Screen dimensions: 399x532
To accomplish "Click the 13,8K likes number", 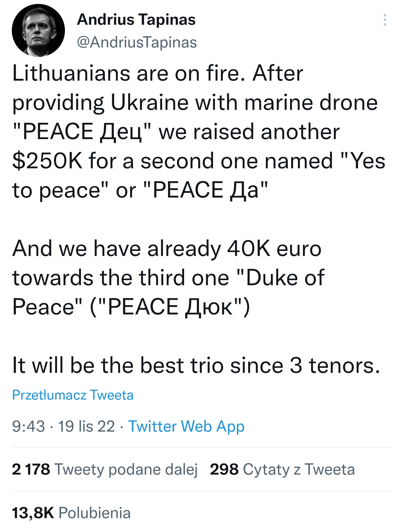I will [x=33, y=513].
